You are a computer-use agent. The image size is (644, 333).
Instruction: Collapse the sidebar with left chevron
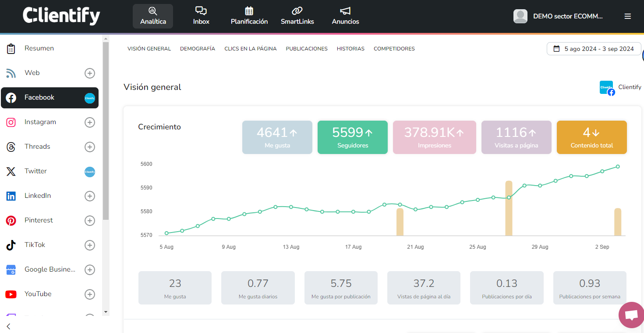pyautogui.click(x=8, y=326)
